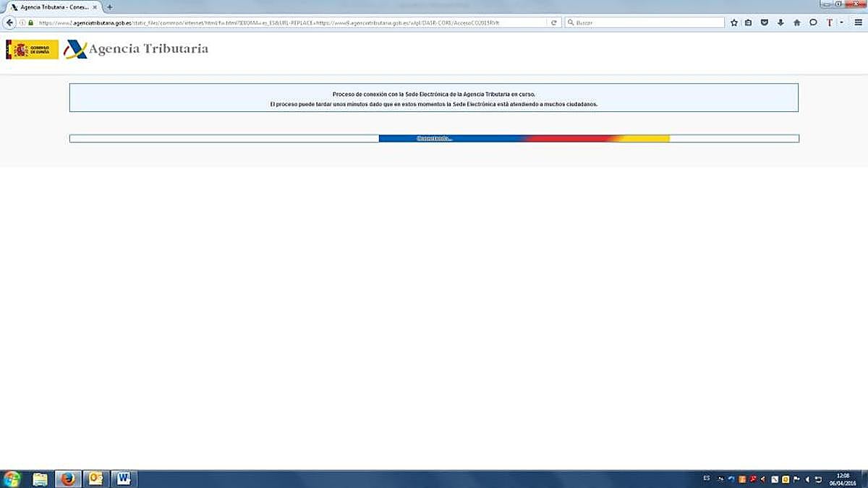
Task: Open a new tab with the plus button
Action: (110, 7)
